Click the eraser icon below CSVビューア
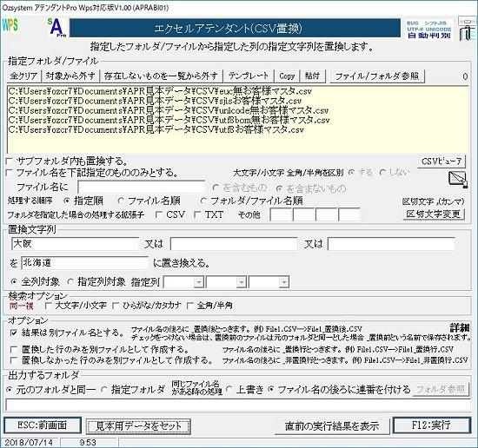 tap(458, 179)
